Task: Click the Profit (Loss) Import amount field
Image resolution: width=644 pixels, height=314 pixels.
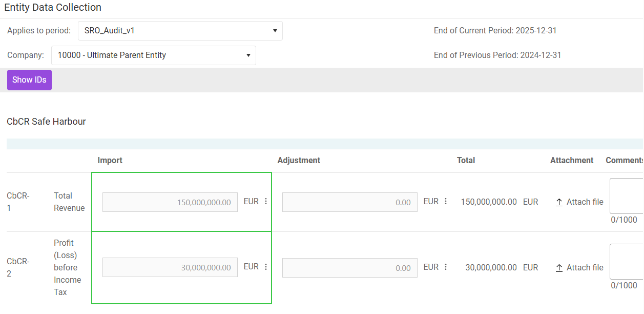Action: (170, 267)
